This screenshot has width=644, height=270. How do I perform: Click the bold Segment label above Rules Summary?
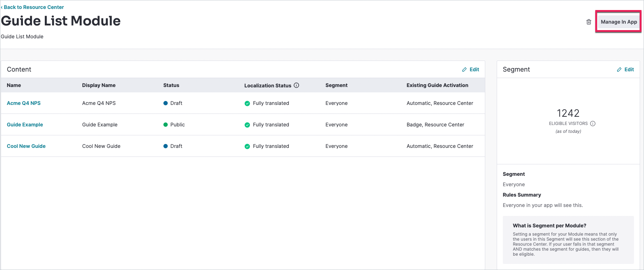(514, 174)
